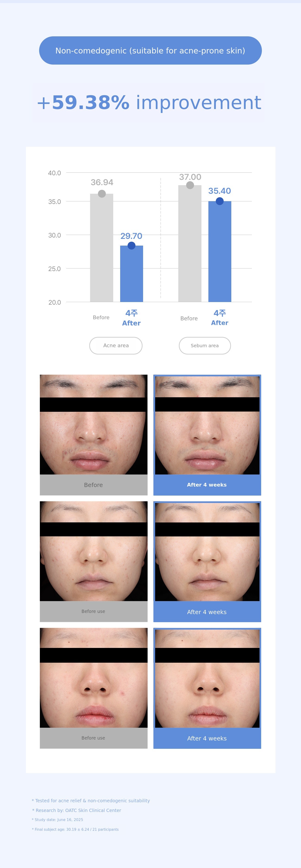The height and width of the screenshot is (868, 301).
Task: Click the gray 36.94 data point
Action: pyautogui.click(x=102, y=194)
